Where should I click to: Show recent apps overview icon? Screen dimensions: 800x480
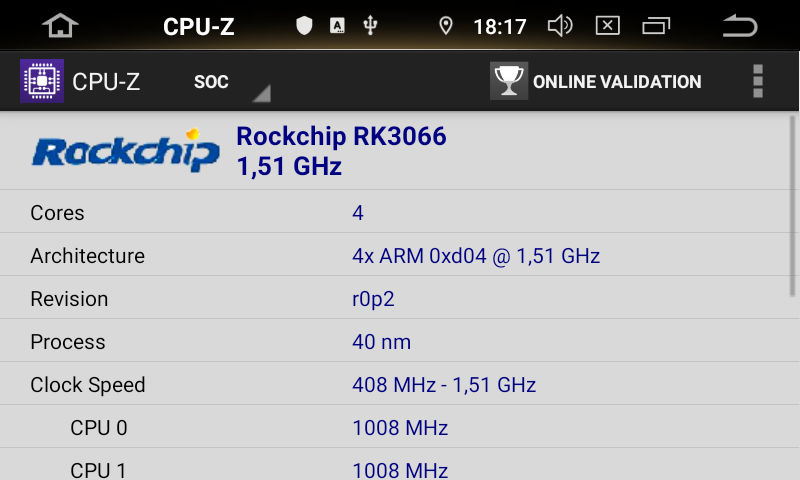[x=656, y=26]
